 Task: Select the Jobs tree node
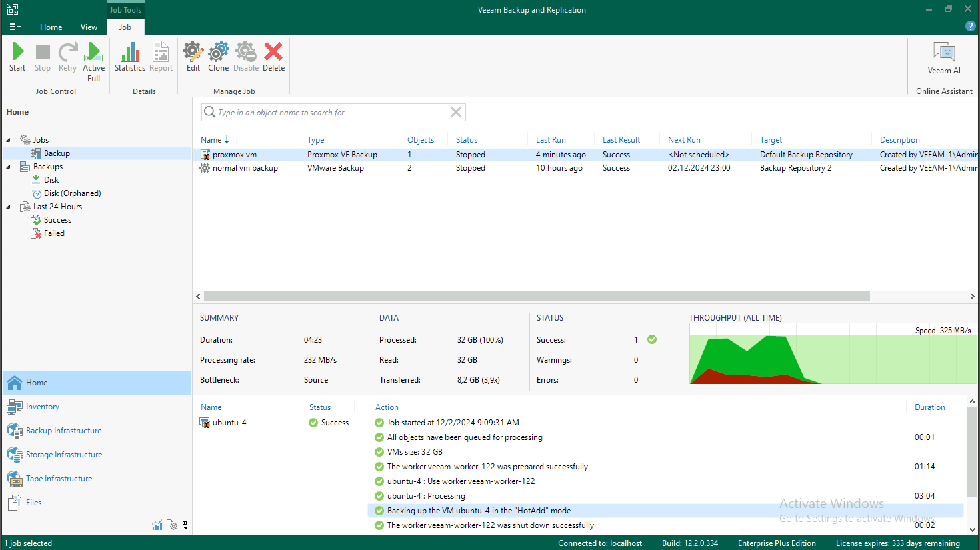pyautogui.click(x=41, y=140)
